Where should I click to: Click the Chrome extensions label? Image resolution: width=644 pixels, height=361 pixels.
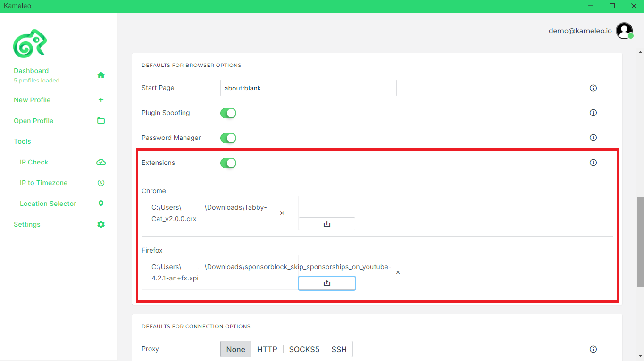(x=154, y=191)
